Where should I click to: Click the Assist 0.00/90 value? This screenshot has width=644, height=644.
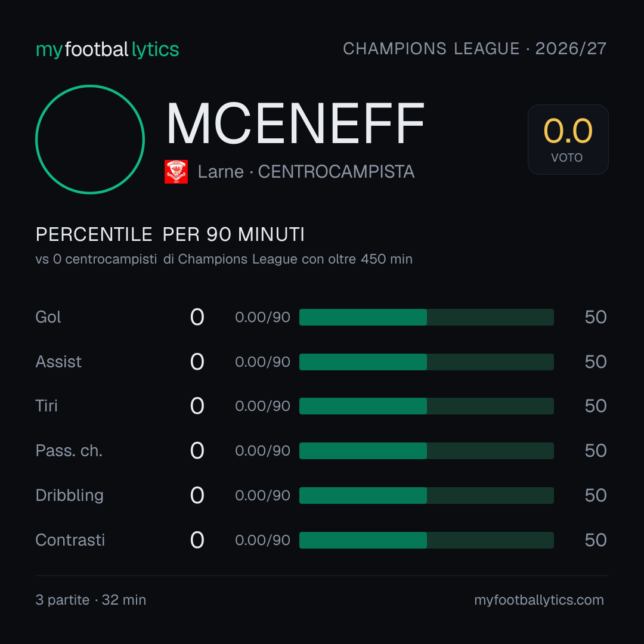262,362
